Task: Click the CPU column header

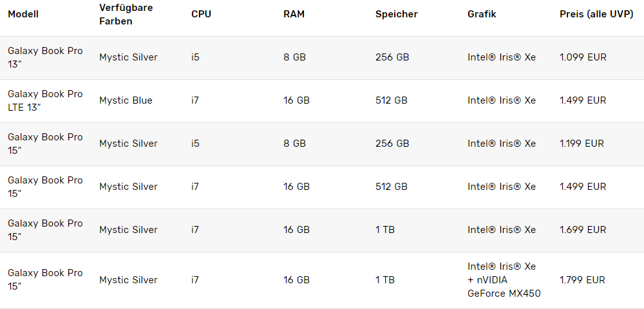Action: tap(201, 14)
